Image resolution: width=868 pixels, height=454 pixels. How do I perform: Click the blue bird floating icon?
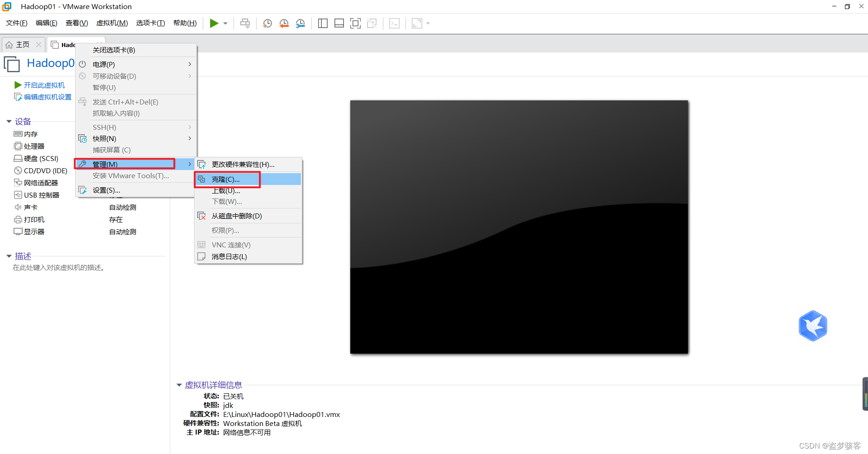(x=813, y=326)
